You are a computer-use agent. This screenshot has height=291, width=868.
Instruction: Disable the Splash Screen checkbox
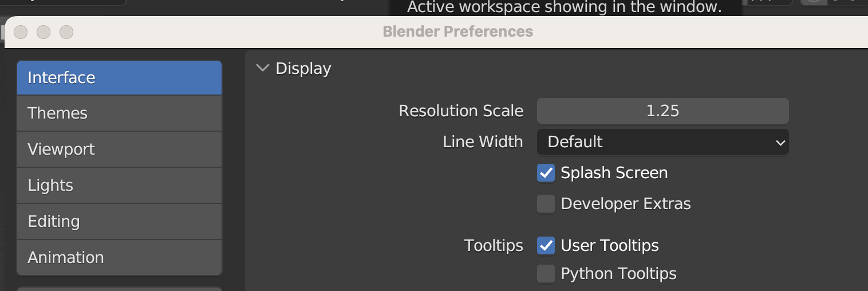(546, 173)
